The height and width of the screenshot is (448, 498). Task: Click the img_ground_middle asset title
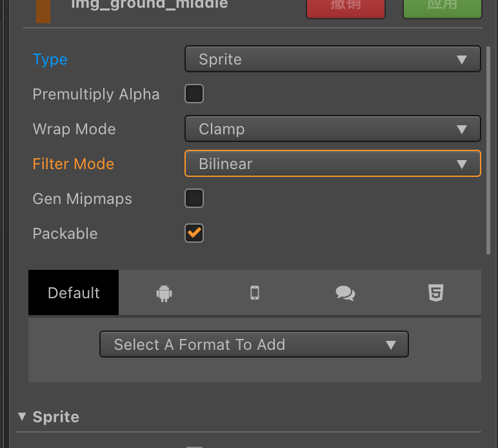[149, 5]
